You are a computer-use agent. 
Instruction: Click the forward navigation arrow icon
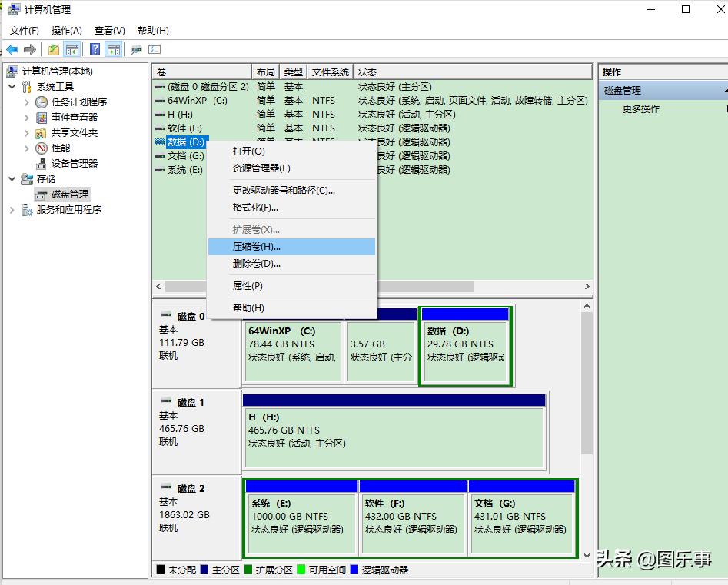pyautogui.click(x=28, y=48)
